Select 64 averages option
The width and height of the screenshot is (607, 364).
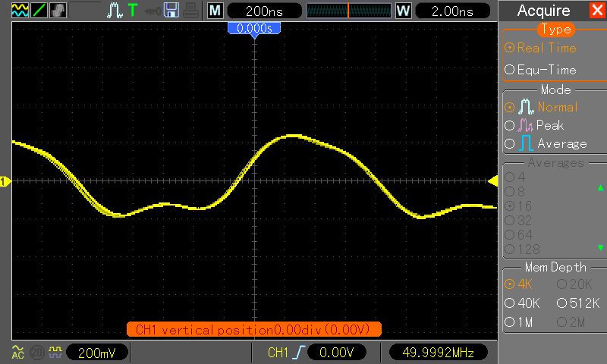(x=518, y=234)
